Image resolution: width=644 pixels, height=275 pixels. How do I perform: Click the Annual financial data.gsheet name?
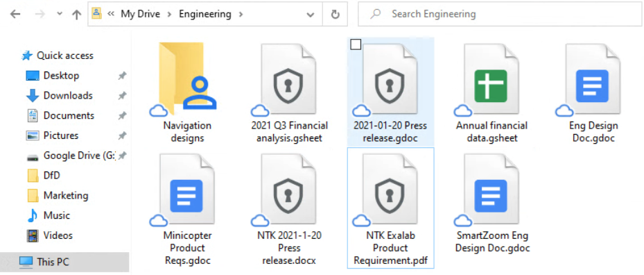(x=491, y=132)
